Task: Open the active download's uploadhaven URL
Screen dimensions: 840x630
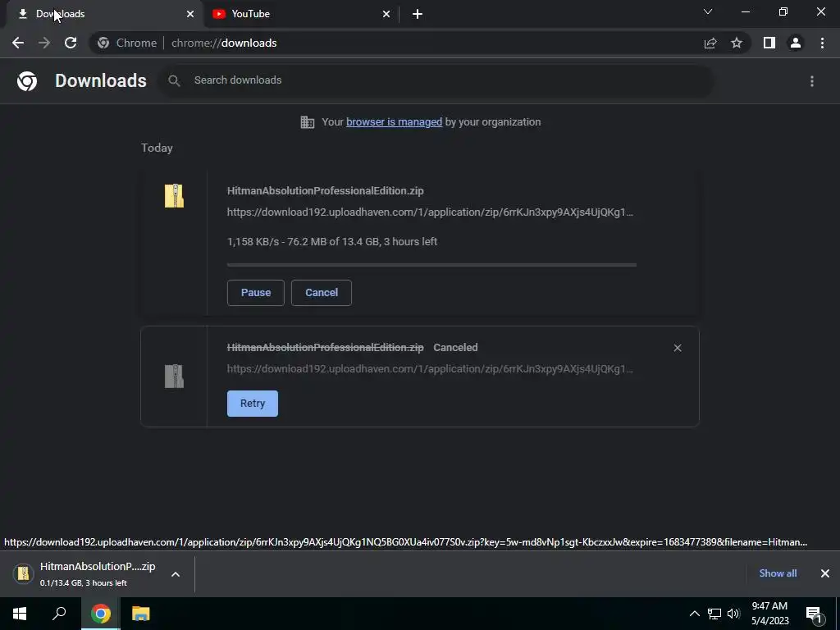Action: tap(430, 212)
